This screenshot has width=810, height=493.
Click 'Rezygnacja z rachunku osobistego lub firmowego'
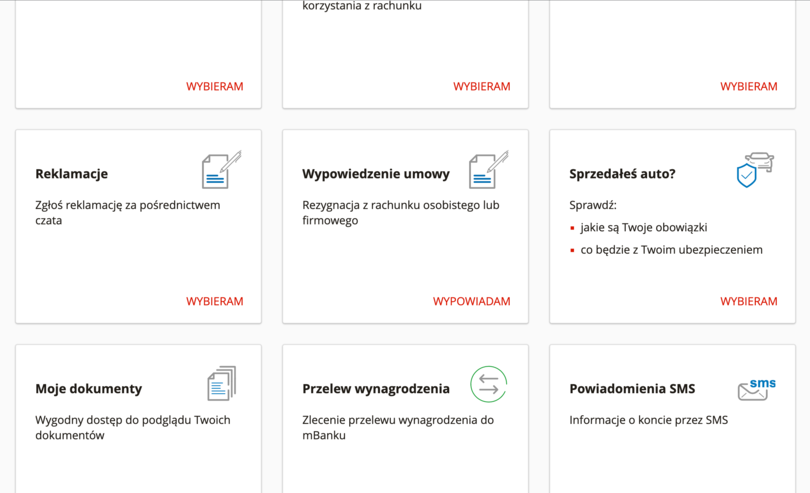tap(401, 212)
